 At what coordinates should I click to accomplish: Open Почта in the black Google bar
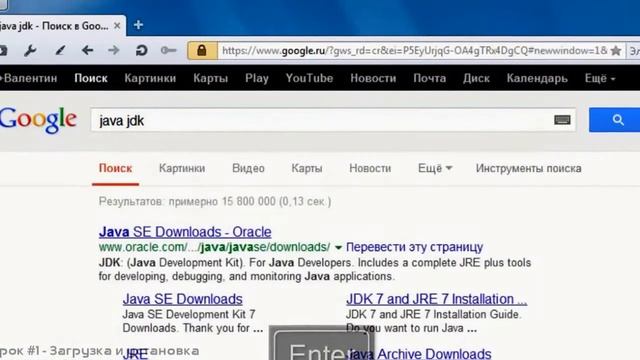point(429,78)
